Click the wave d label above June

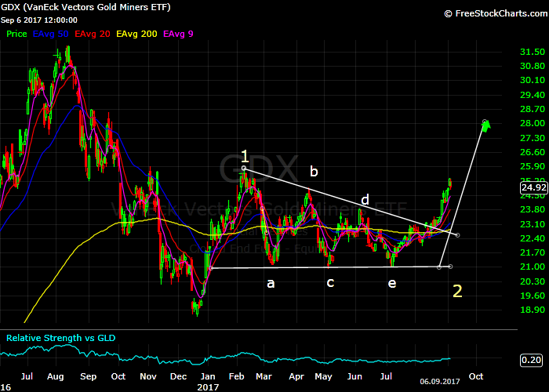pos(365,199)
